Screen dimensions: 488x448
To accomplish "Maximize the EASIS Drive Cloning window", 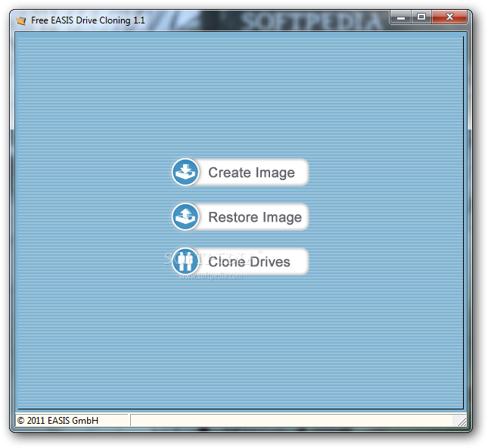I will tap(421, 17).
